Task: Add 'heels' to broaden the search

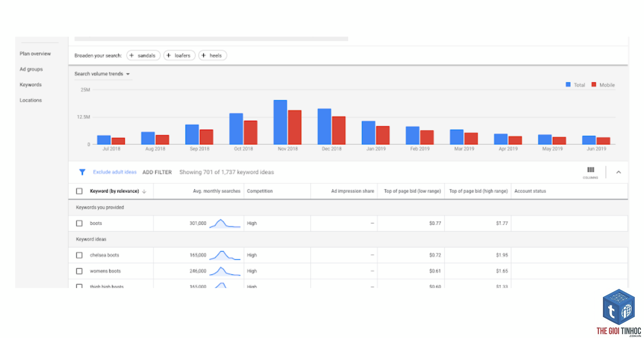Action: coord(213,56)
